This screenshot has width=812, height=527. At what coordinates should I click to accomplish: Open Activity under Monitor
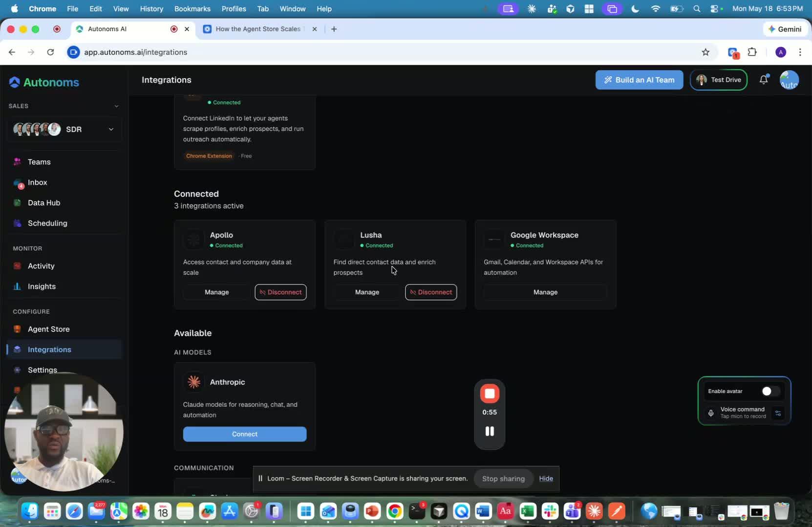pyautogui.click(x=41, y=266)
